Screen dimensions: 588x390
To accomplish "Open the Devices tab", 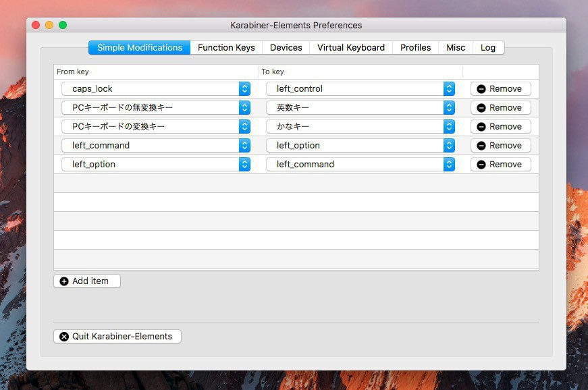I will tap(286, 48).
